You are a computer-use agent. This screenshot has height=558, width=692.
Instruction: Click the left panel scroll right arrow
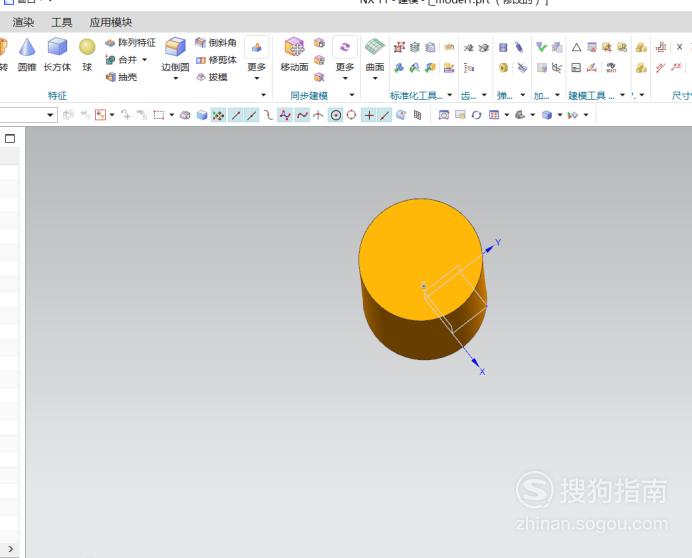(x=10, y=549)
